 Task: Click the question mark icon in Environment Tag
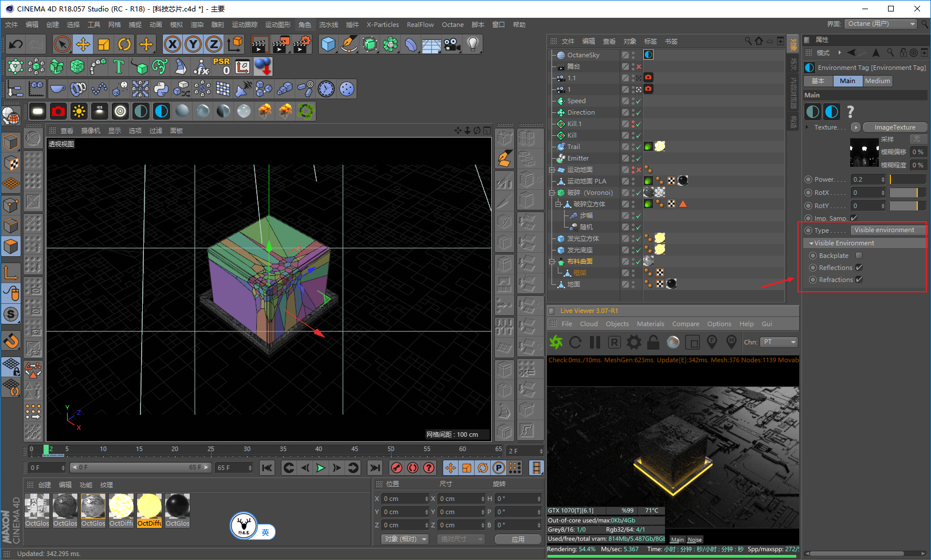[851, 111]
